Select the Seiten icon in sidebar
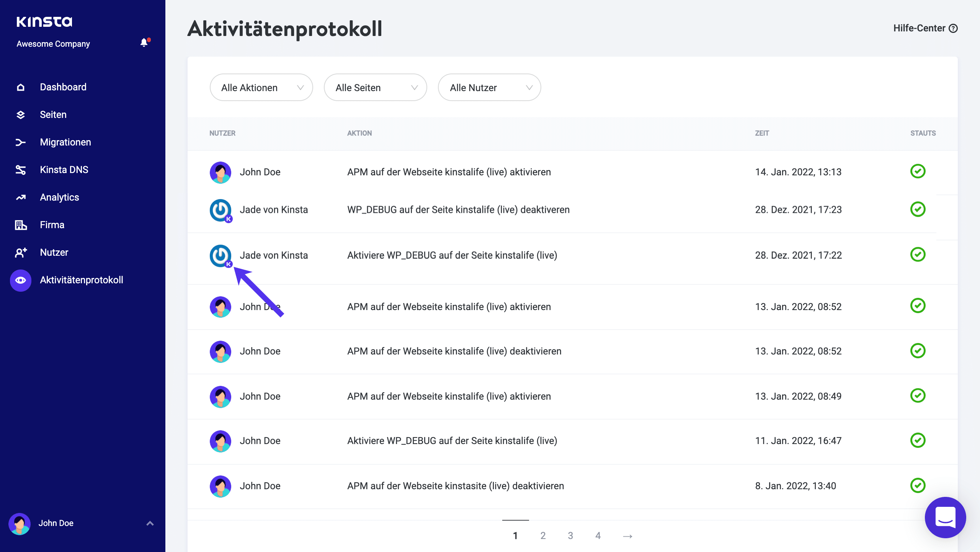Viewport: 980px width, 552px height. pyautogui.click(x=20, y=114)
